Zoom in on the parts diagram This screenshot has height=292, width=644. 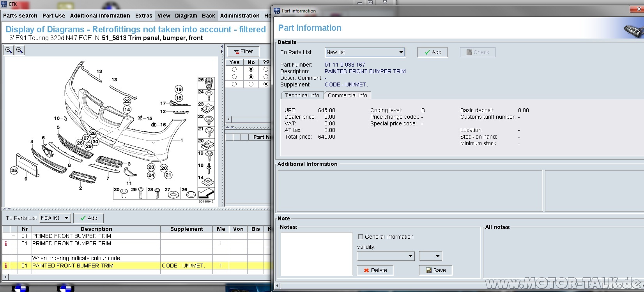(x=9, y=50)
